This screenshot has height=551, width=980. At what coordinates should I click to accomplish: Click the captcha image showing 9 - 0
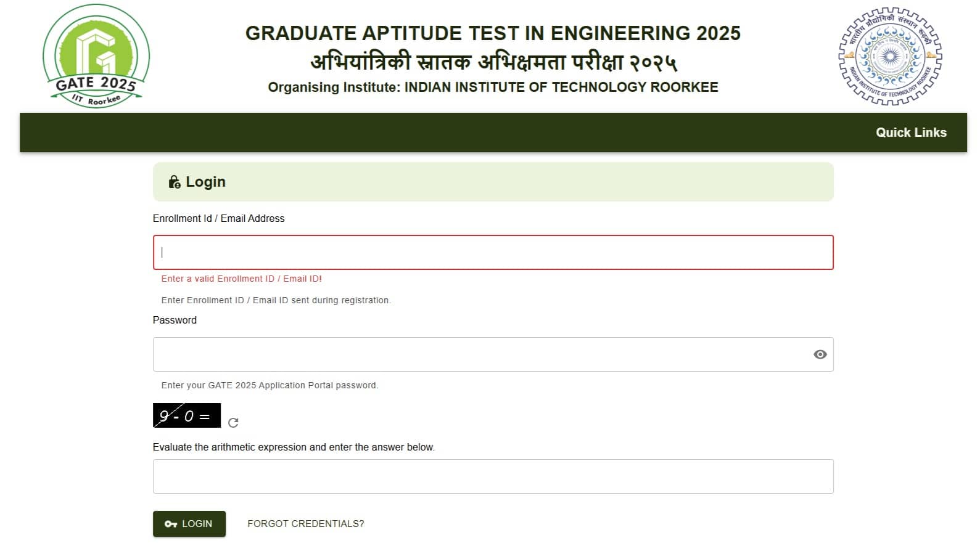point(186,417)
